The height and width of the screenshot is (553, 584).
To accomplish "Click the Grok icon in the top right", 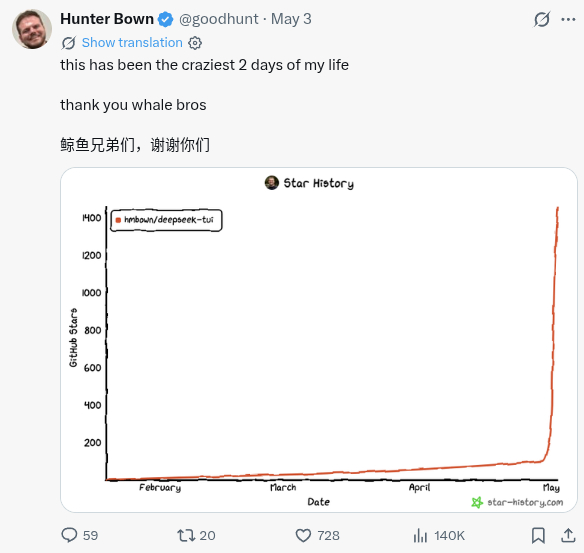I will (542, 19).
